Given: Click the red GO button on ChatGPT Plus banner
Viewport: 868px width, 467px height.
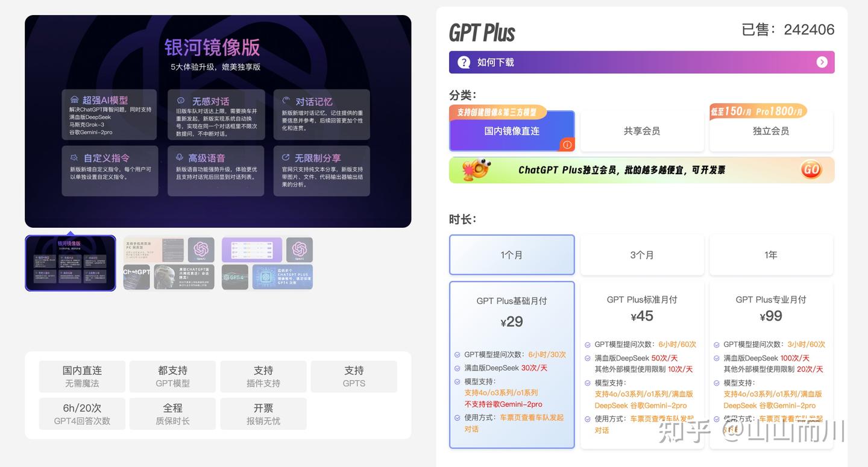Looking at the screenshot, I should (811, 170).
